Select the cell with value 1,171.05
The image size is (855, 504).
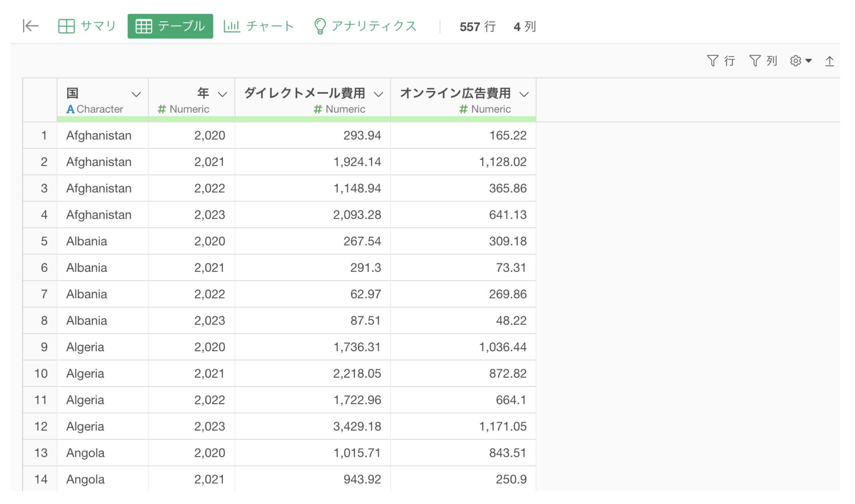[463, 426]
